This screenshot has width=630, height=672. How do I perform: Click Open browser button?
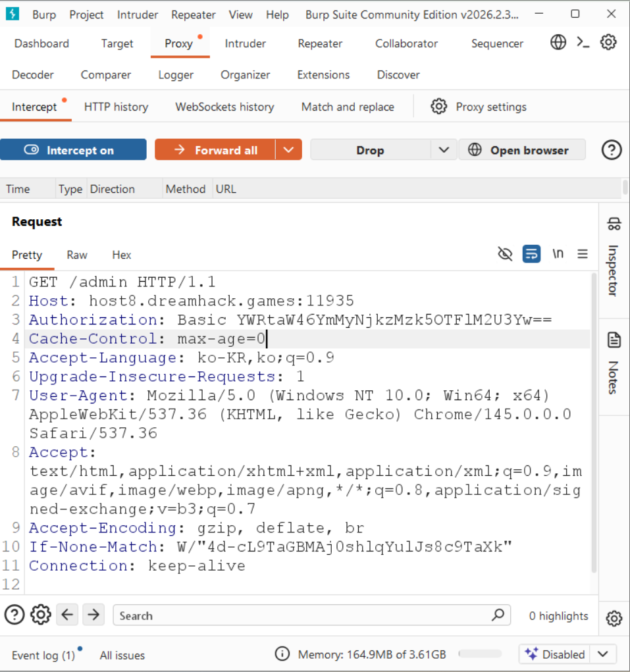point(522,150)
